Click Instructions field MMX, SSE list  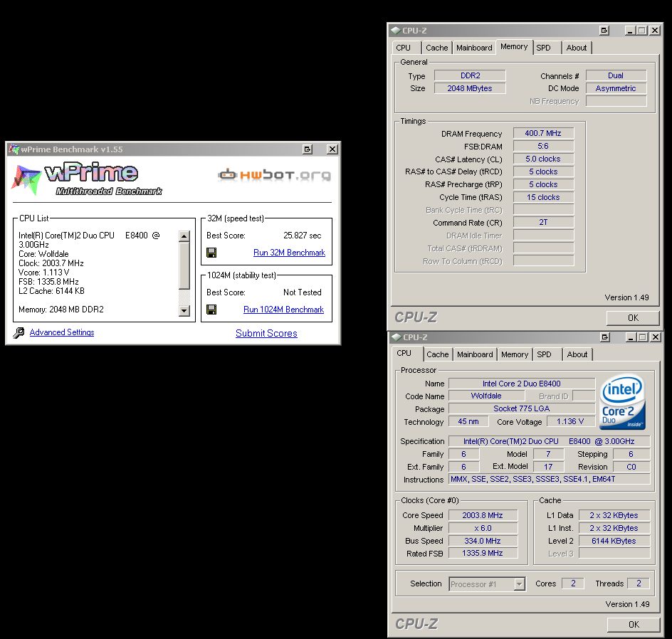point(550,479)
